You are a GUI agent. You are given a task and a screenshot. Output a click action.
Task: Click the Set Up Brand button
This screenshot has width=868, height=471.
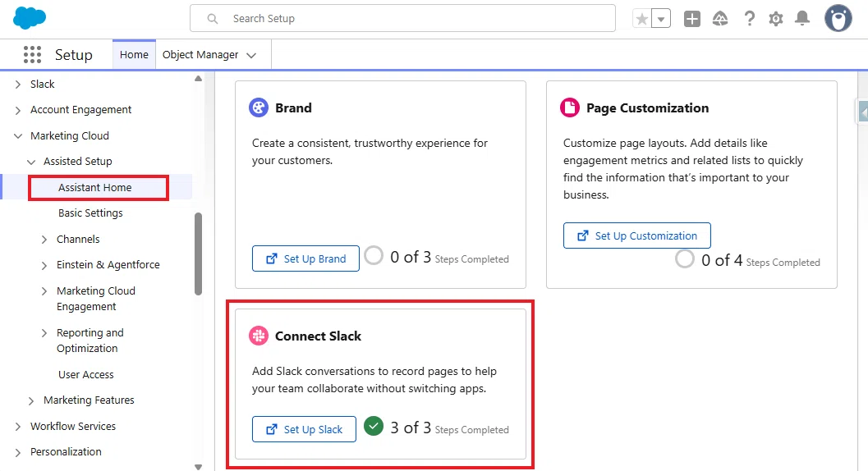305,258
